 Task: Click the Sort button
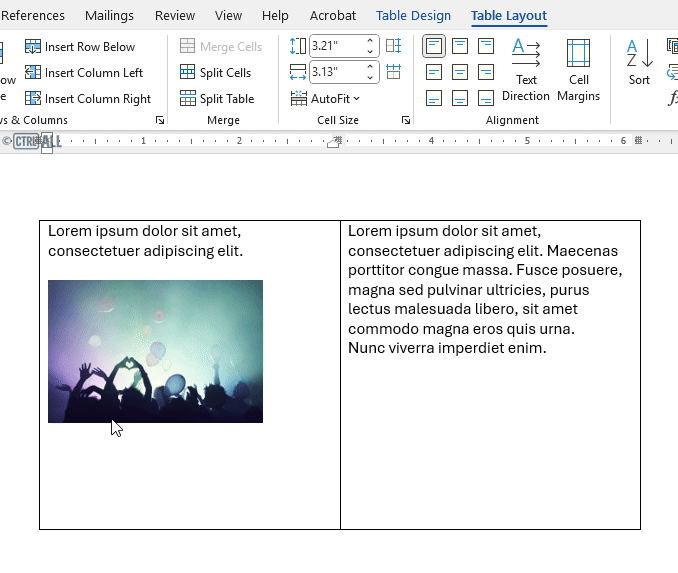pyautogui.click(x=639, y=62)
